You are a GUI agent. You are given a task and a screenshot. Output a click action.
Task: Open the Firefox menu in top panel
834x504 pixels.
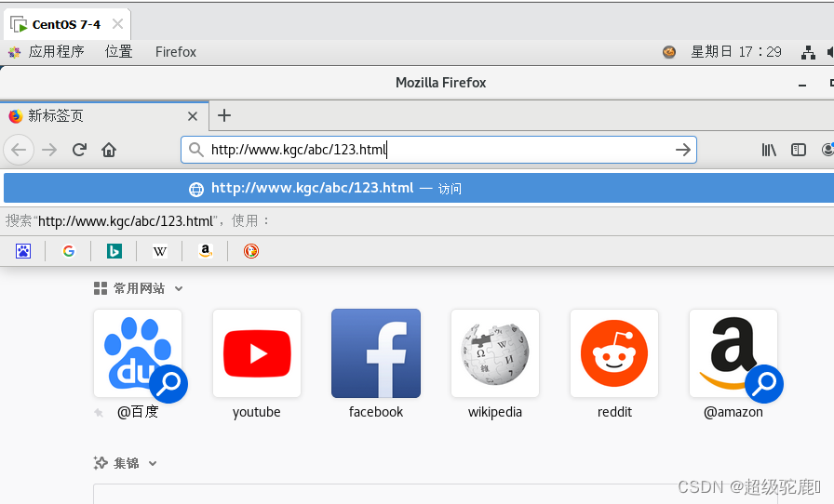(176, 51)
